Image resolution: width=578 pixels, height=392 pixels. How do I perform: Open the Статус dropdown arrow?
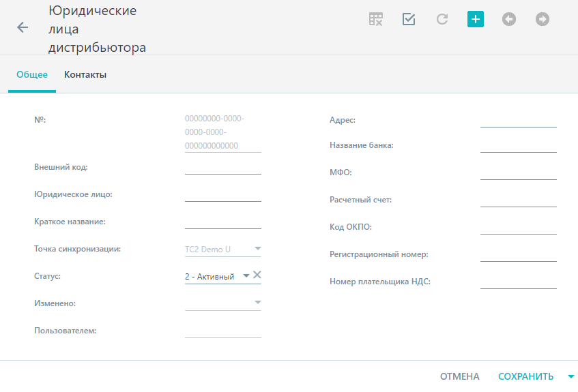pyautogui.click(x=246, y=275)
